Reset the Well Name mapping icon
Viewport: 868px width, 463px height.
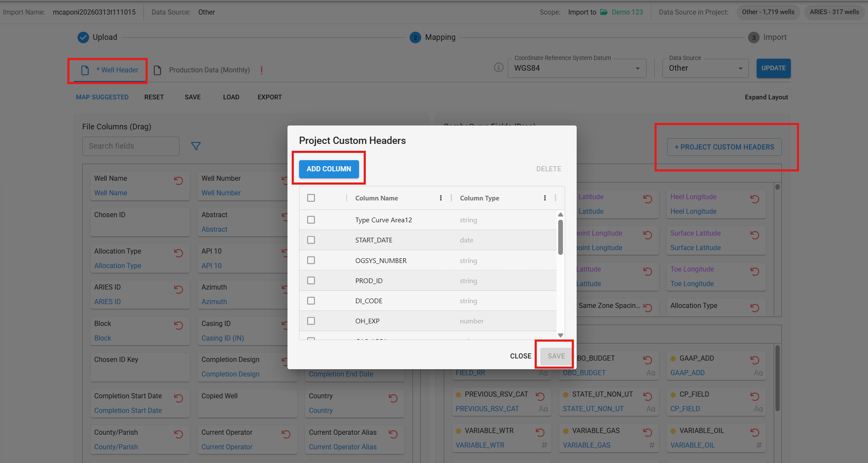click(x=179, y=181)
